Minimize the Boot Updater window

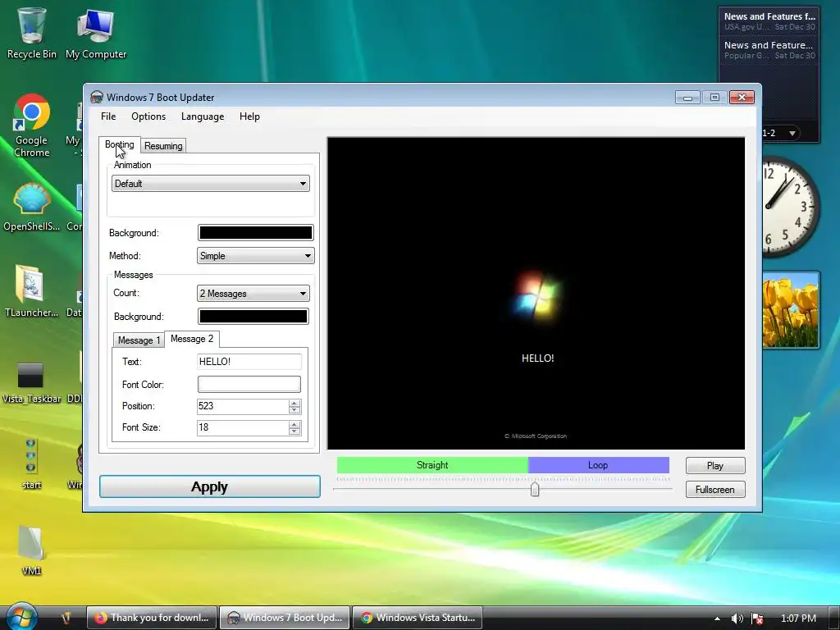[x=688, y=97]
